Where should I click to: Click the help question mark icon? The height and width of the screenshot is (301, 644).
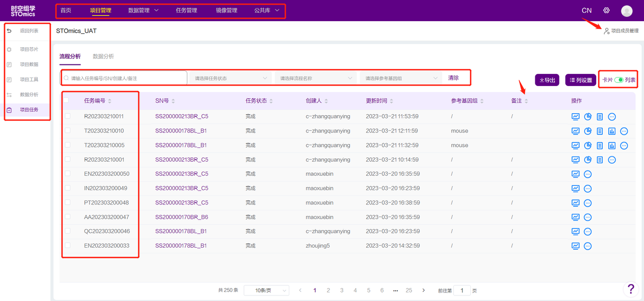631,288
